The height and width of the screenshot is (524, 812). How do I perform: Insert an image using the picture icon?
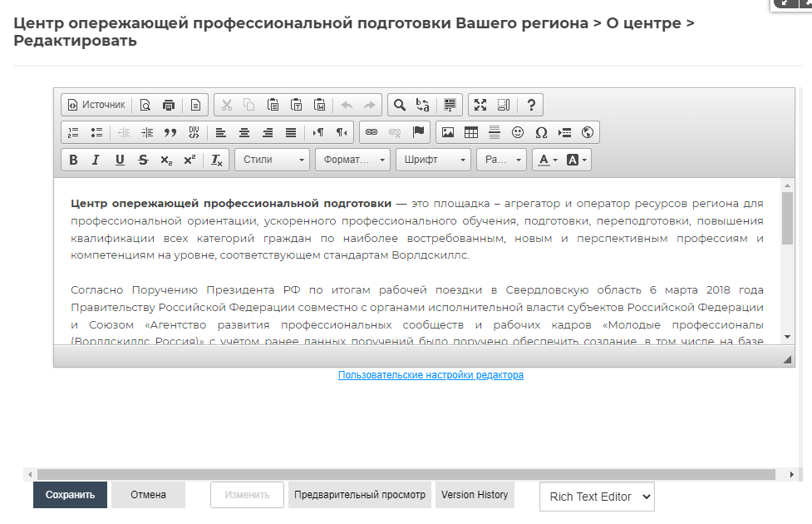[448, 132]
